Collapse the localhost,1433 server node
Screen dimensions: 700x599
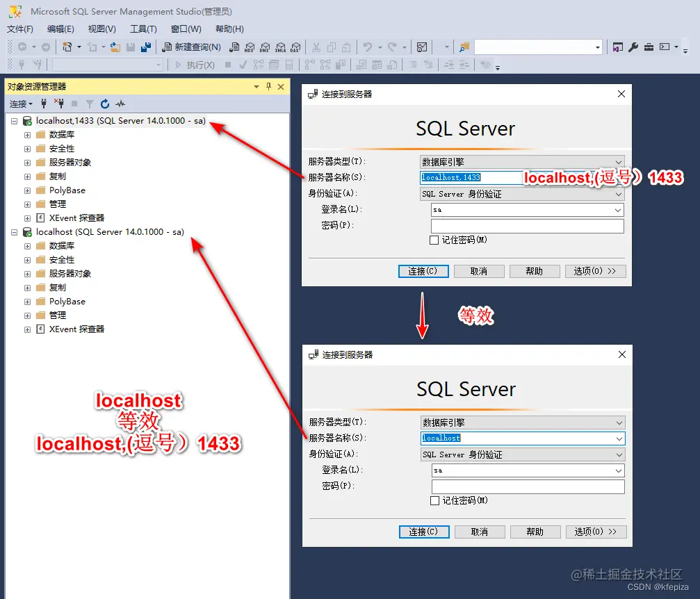(15, 121)
